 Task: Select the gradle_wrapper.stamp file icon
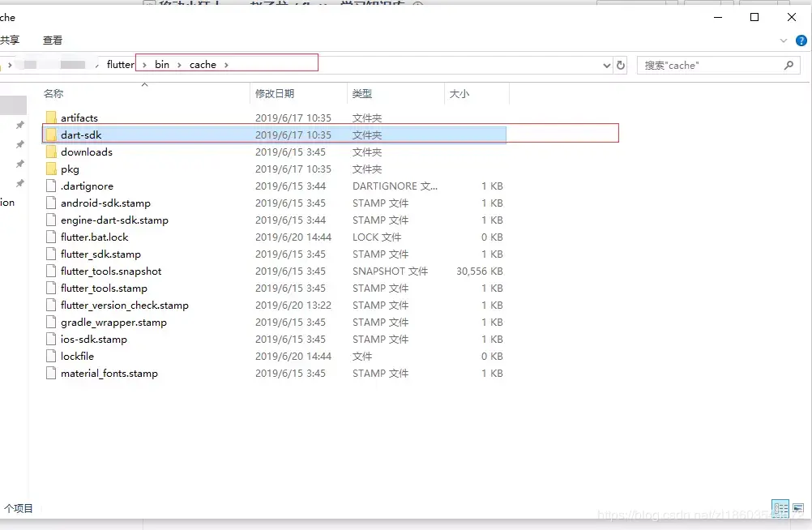pyautogui.click(x=51, y=323)
